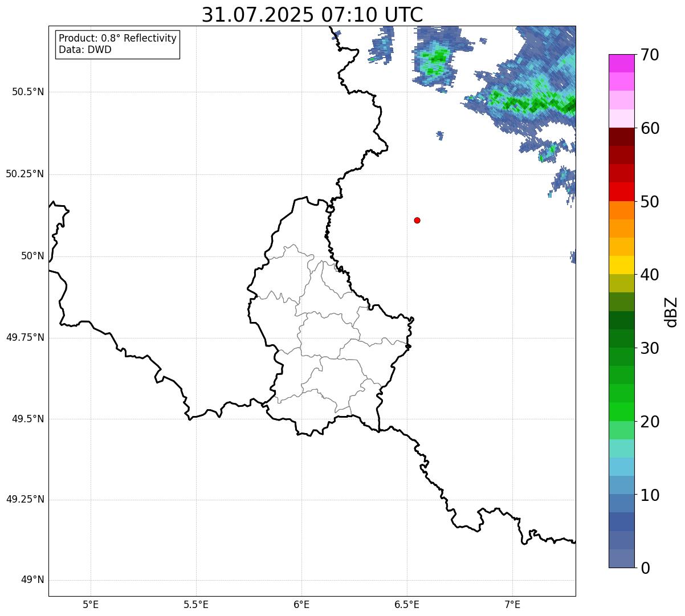Pick the yellow colorbar swatch above 40
This screenshot has height=616, width=685.
point(622,266)
